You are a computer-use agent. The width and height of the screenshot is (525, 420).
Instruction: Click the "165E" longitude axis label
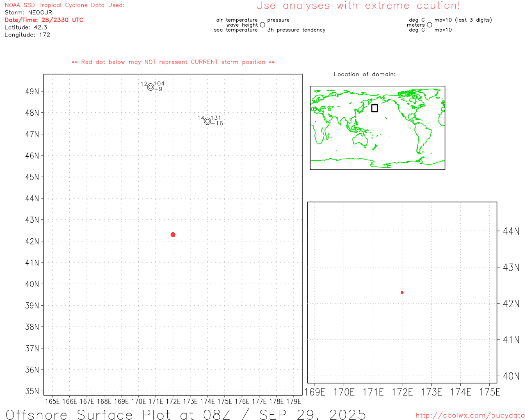[x=52, y=402]
